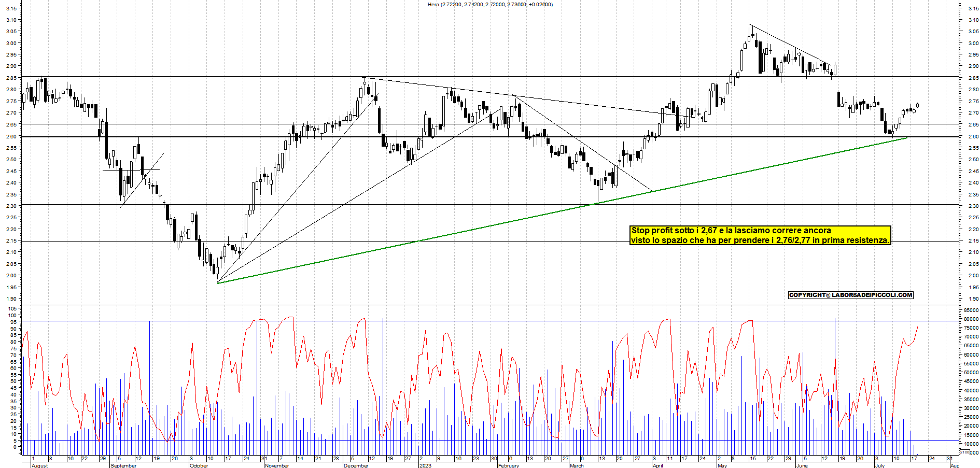The image size is (980, 468).
Task: Click the 'September' month label on time axis
Action: tap(123, 465)
